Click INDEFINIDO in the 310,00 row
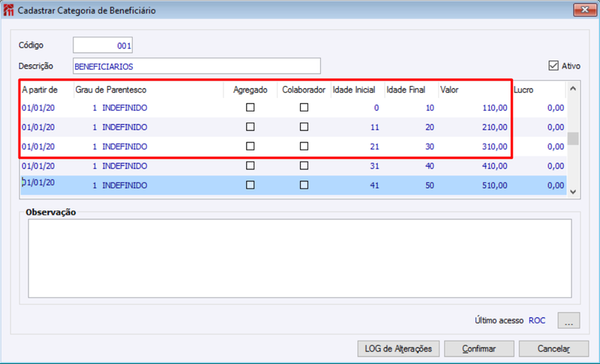Screen dimensions: 600x364 [x=124, y=147]
